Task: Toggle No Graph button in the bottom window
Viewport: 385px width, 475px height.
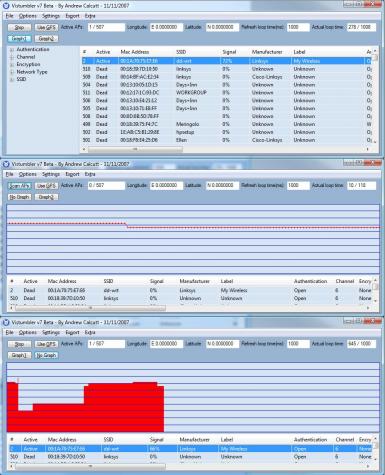Action: [x=46, y=355]
